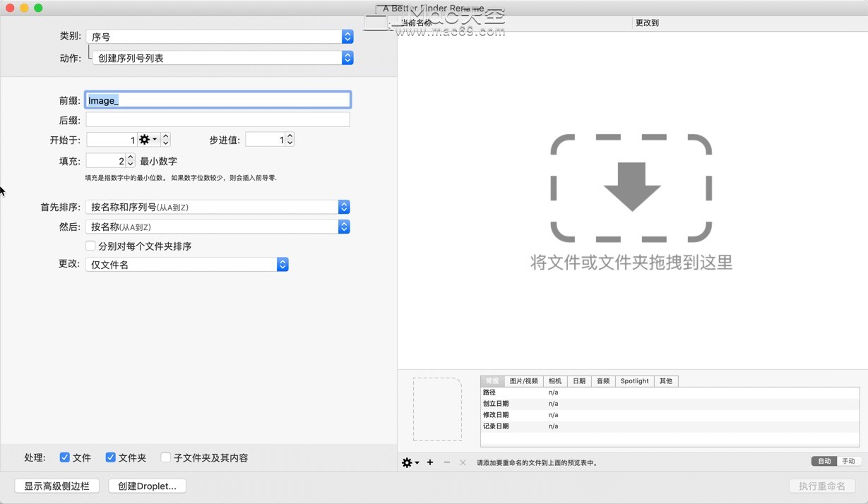Select the 常规 tab

point(492,380)
